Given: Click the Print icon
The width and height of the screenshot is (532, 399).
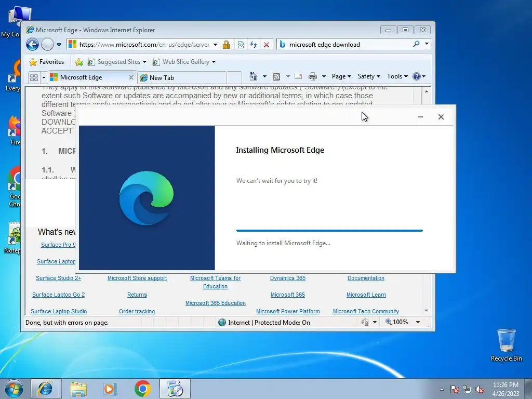Looking at the screenshot, I should [x=312, y=76].
